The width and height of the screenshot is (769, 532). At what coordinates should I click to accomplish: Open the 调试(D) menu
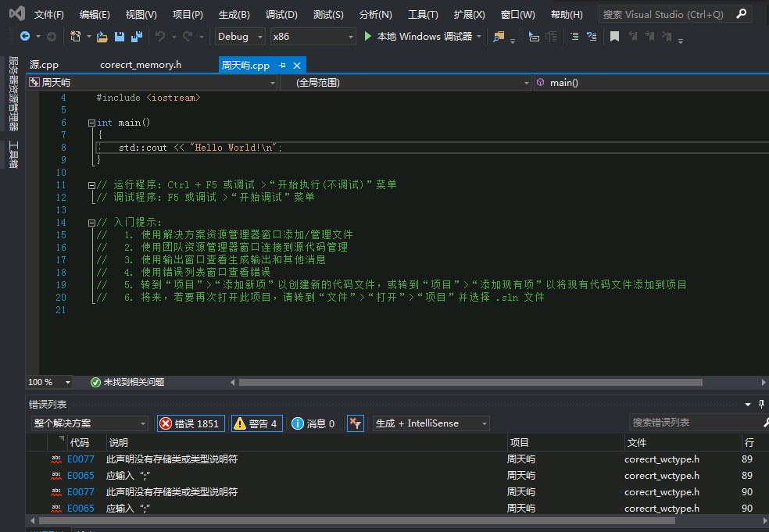pyautogui.click(x=281, y=14)
